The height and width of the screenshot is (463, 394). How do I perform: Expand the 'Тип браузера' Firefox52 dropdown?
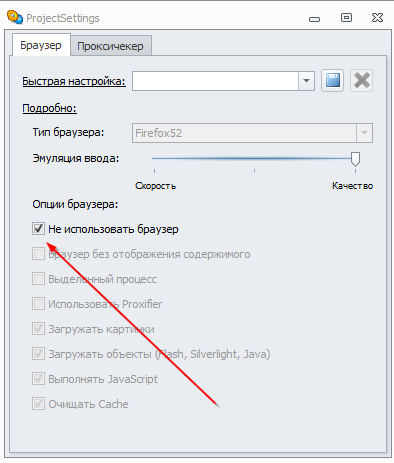364,133
